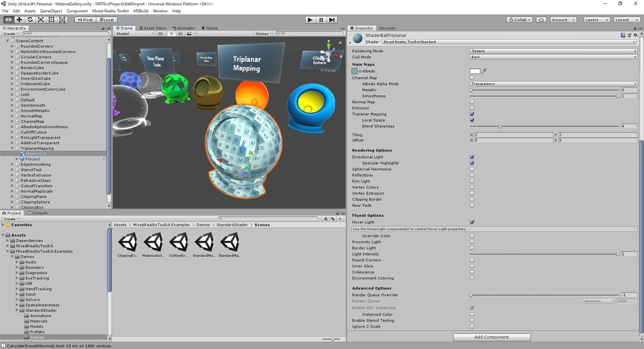Switch to the Console tab
Image resolution: width=644 pixels, height=349 pixels.
37,213
